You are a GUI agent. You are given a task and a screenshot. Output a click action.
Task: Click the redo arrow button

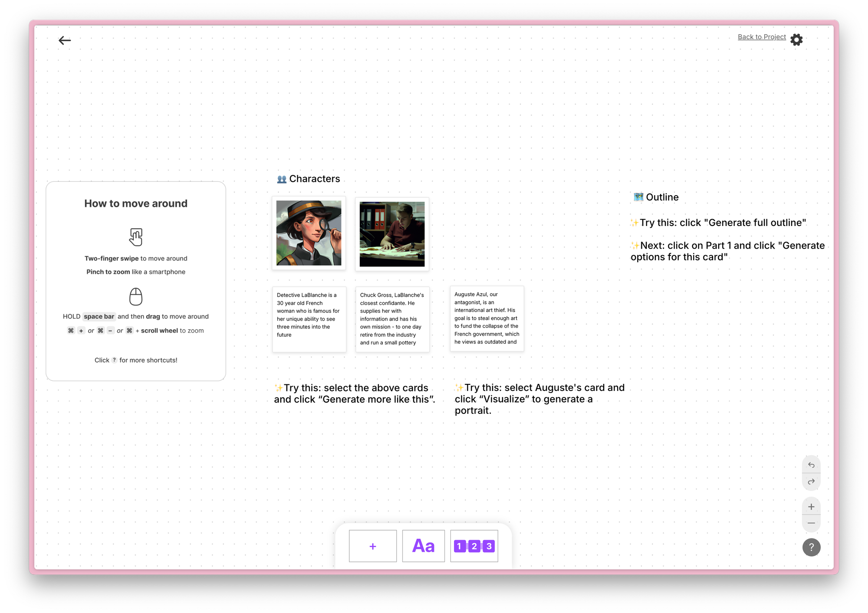pos(811,482)
